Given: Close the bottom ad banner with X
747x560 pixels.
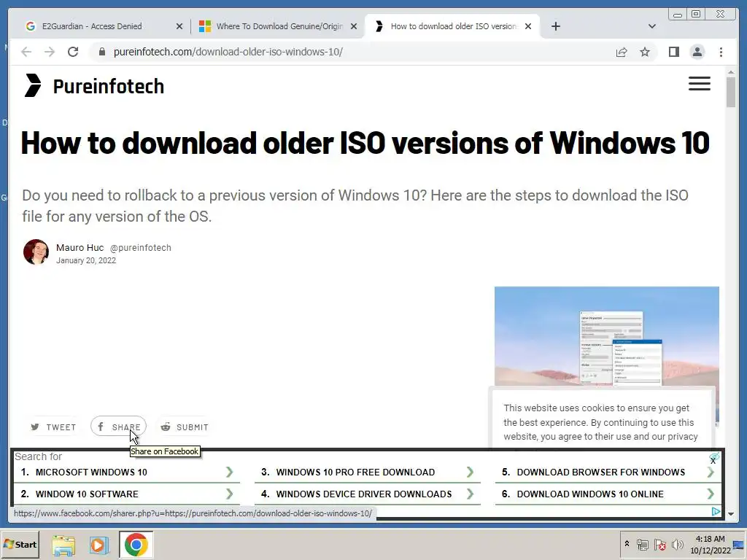Looking at the screenshot, I should point(713,461).
